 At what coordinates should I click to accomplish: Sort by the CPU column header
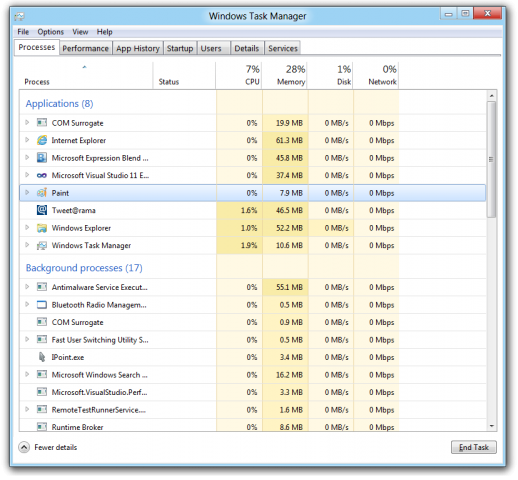(x=239, y=76)
